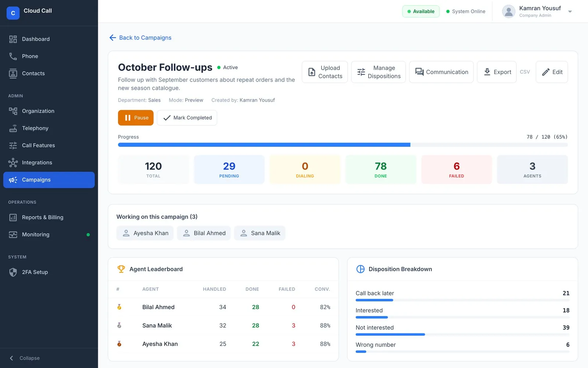The image size is (588, 368).
Task: Select the Campaigns sidebar item
Action: (49, 180)
